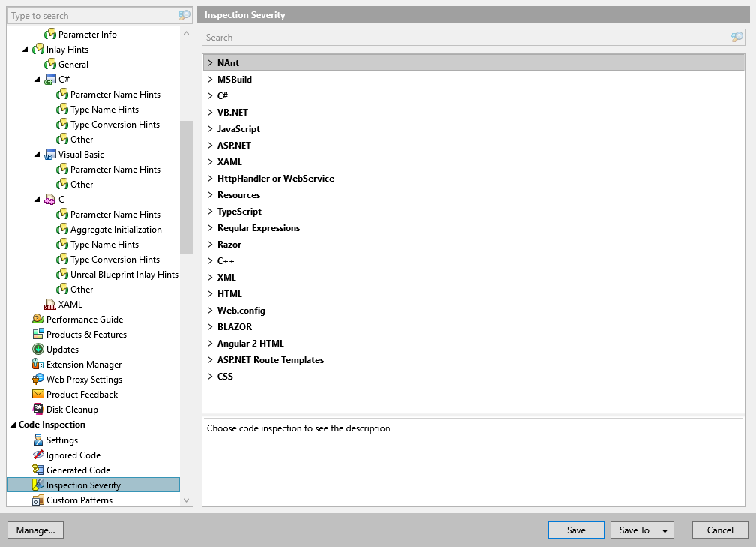
Task: Click the Disk Cleanup R# icon
Action: point(37,409)
